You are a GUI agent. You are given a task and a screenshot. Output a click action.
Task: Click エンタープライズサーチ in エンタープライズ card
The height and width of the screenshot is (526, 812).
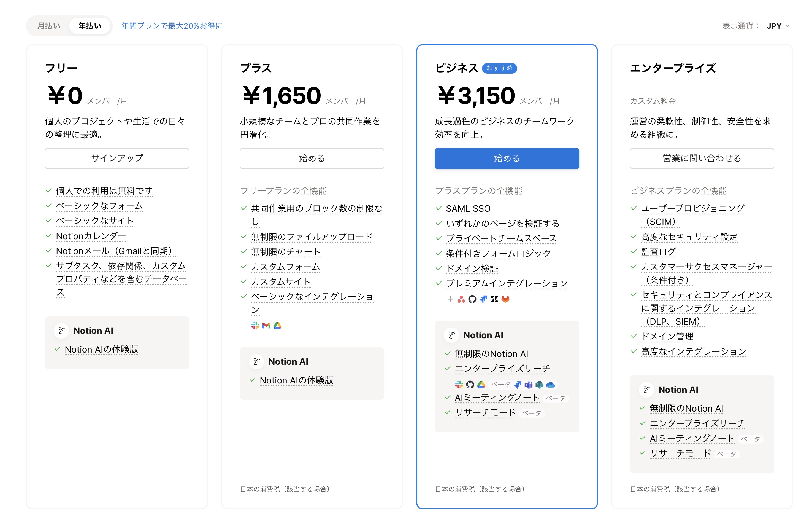pyautogui.click(x=698, y=423)
